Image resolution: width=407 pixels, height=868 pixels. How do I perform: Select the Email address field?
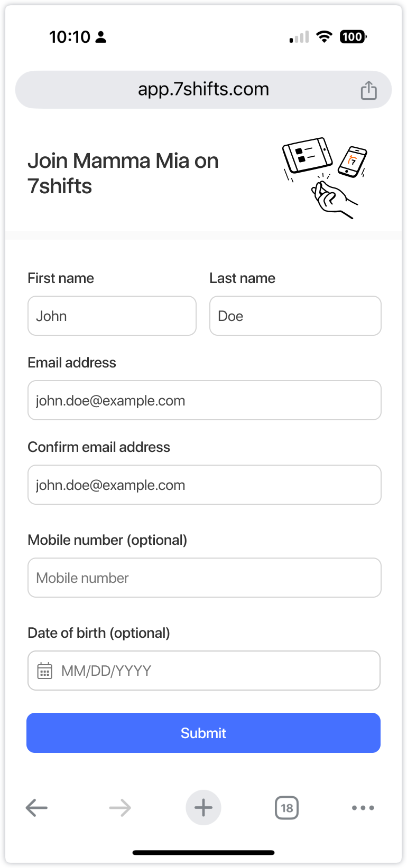pyautogui.click(x=204, y=400)
